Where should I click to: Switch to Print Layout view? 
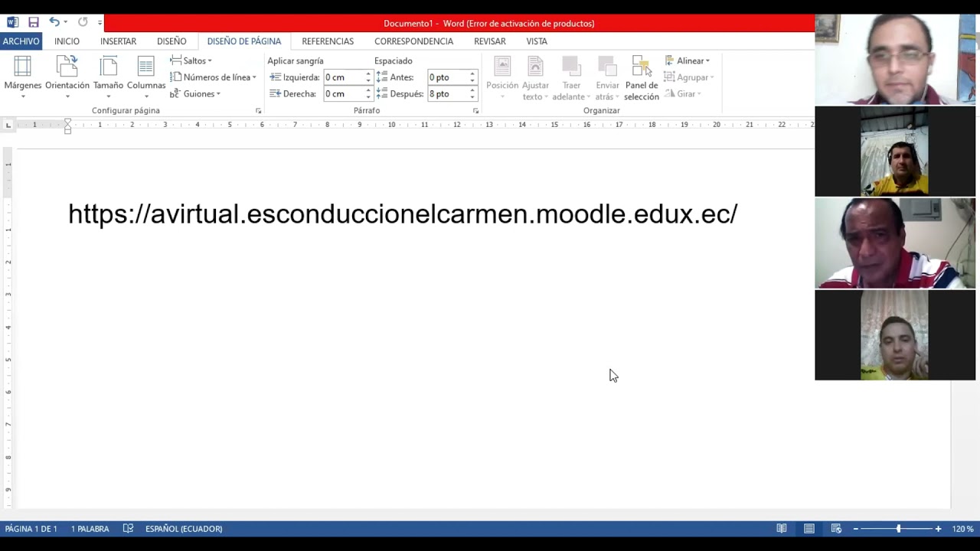809,529
